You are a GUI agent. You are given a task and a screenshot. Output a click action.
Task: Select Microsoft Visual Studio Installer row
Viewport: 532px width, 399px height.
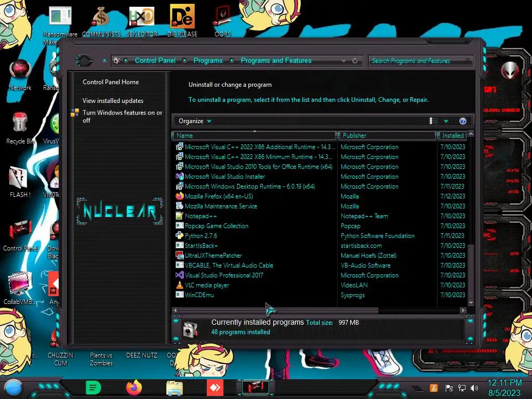click(x=320, y=177)
